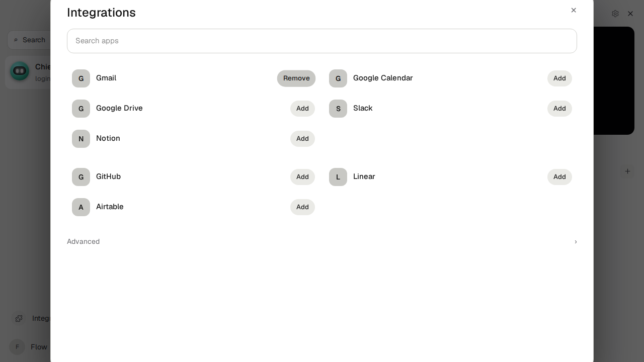This screenshot has height=362, width=644.
Task: Click the Advanced chevron arrow
Action: (576, 242)
